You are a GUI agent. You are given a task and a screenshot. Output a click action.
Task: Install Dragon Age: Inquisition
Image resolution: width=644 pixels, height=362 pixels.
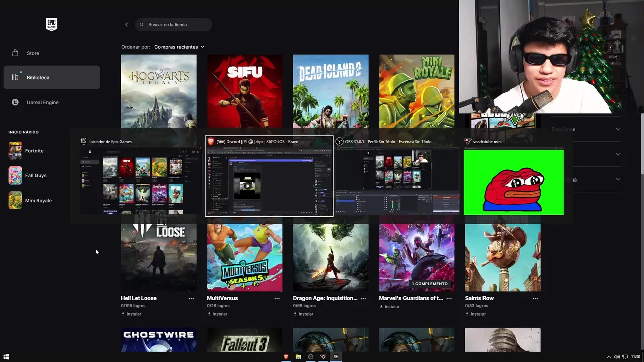click(303, 314)
